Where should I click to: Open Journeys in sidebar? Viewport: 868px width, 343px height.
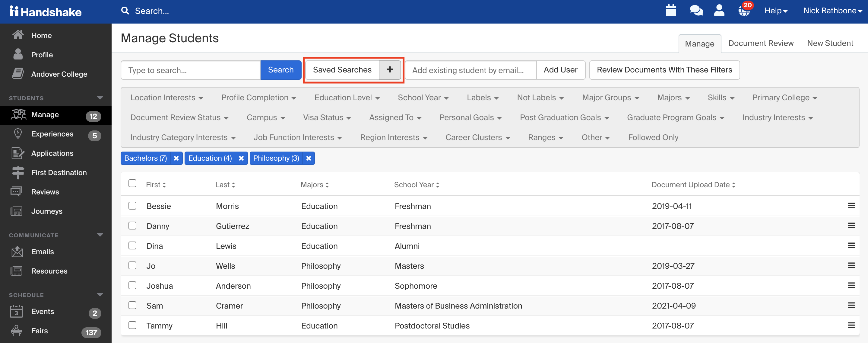55,211
